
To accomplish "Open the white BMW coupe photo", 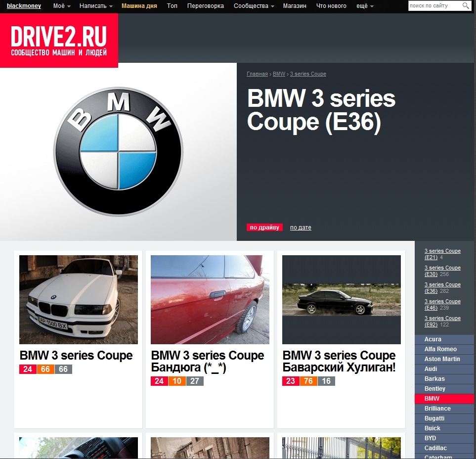I will tap(78, 300).
